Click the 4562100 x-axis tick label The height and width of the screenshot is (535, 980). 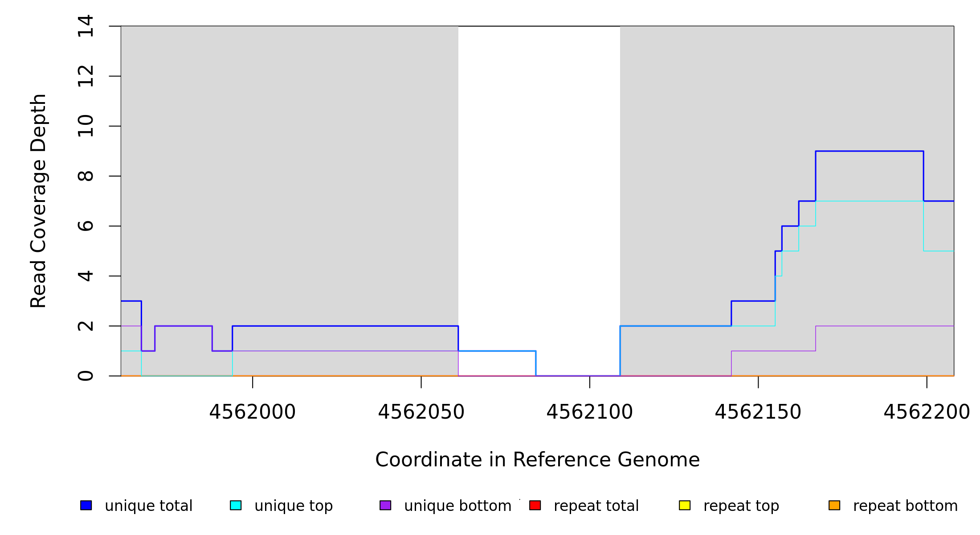(589, 412)
